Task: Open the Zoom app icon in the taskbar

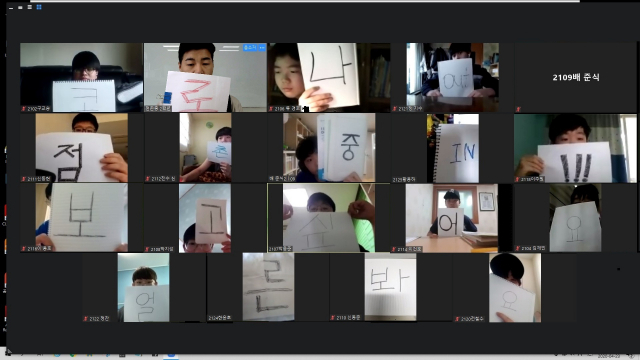Action: point(171,356)
